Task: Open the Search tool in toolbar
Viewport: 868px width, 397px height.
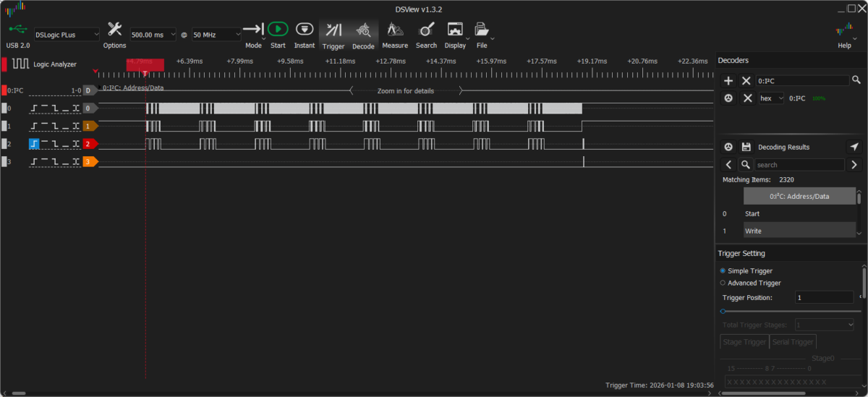Action: click(426, 30)
